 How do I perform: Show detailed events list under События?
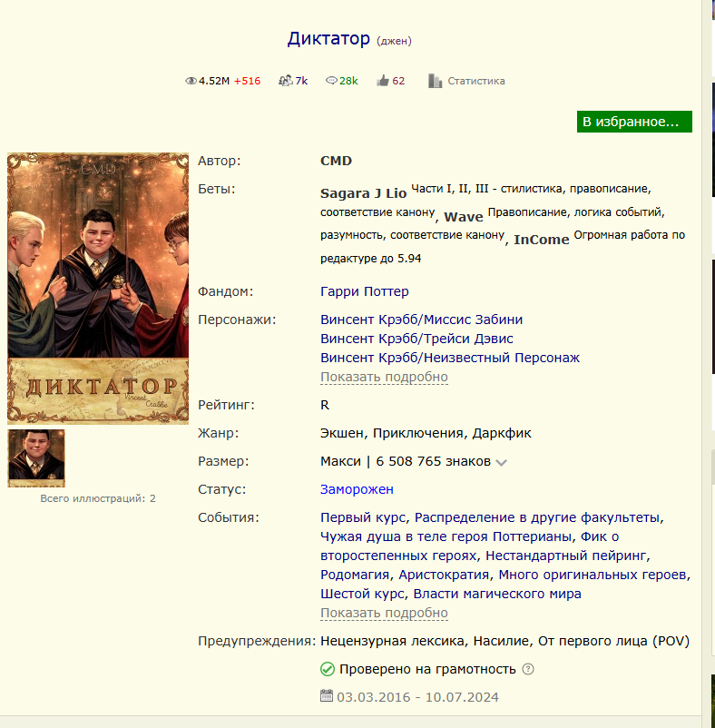pyautogui.click(x=384, y=613)
